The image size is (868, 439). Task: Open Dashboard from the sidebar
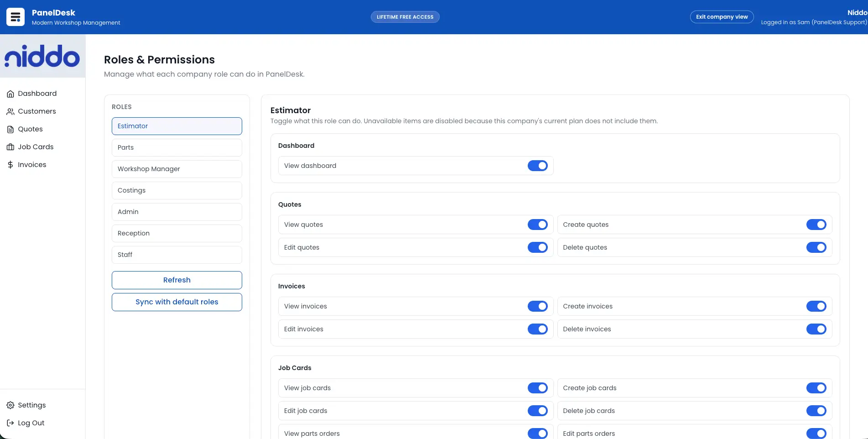coord(10,93)
